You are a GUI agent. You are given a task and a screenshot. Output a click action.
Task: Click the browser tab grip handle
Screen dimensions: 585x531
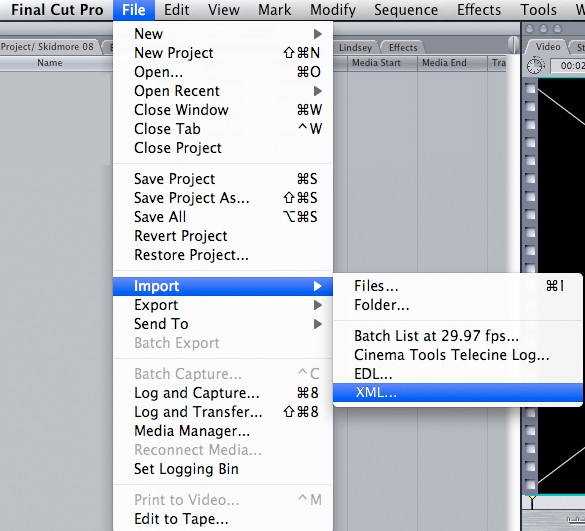click(x=514, y=45)
